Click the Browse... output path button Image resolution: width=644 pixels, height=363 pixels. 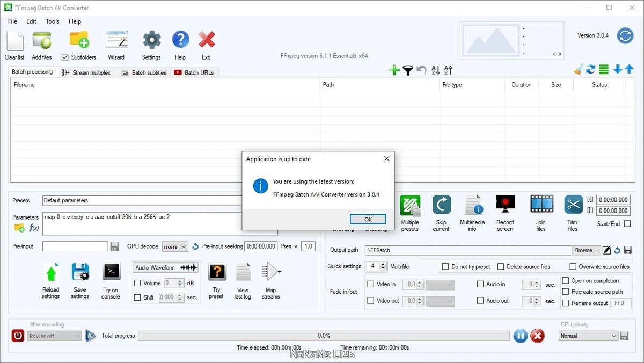586,250
